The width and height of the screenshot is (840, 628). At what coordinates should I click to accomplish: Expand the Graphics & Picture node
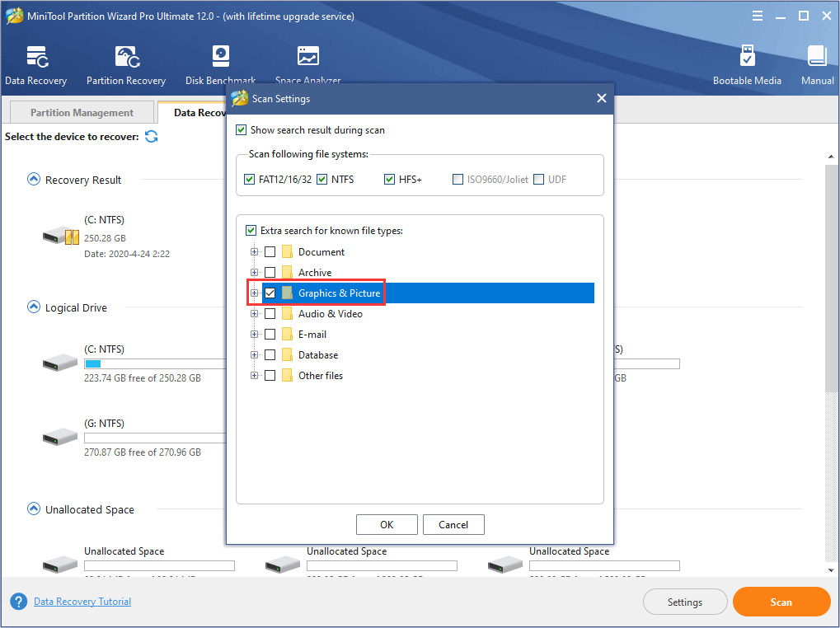click(x=255, y=293)
